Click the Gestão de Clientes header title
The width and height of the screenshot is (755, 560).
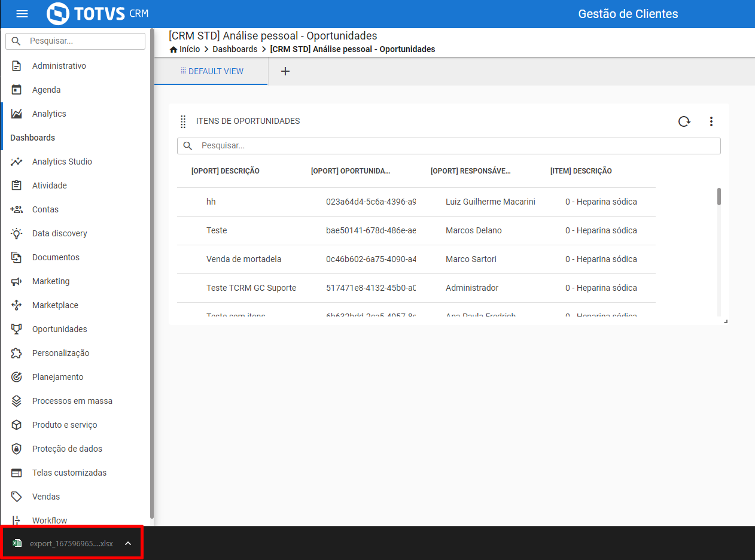point(628,14)
